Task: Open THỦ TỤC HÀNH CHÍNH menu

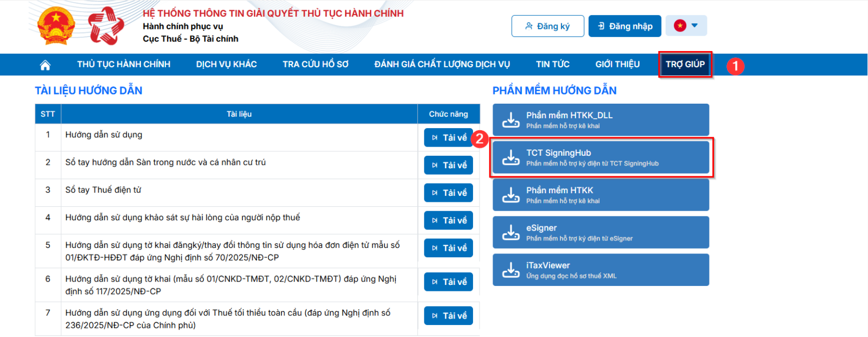Action: tap(124, 65)
